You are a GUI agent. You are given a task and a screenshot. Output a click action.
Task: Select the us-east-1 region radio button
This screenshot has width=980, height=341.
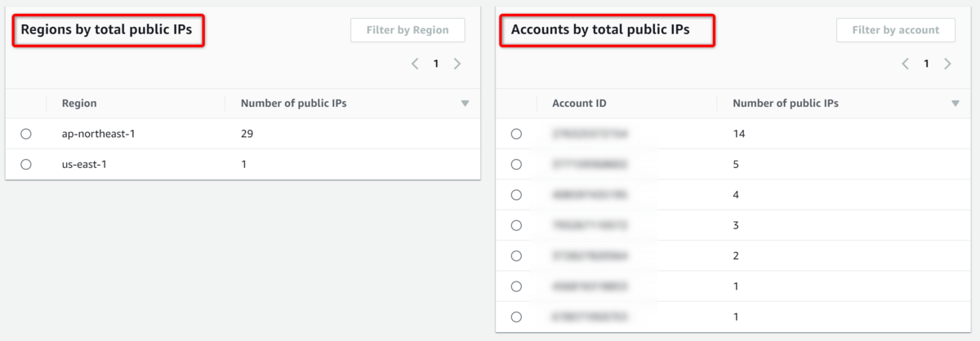(26, 164)
